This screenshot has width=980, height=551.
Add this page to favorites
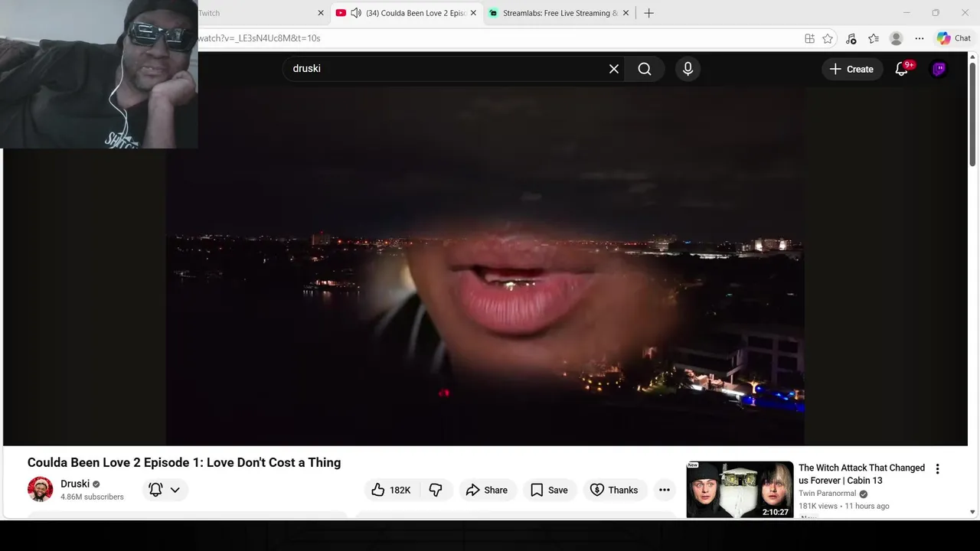(828, 38)
